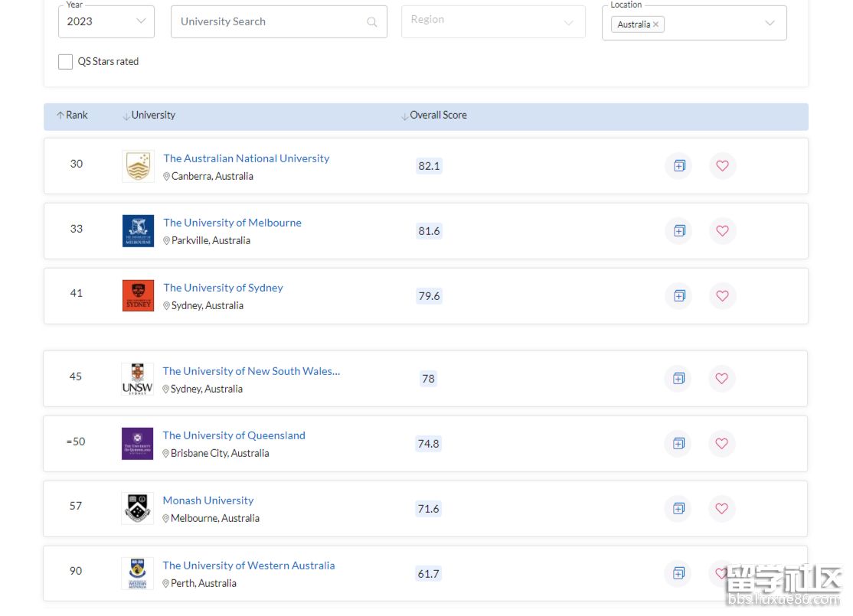
Task: Click the 81.6 overall score
Action: point(430,231)
